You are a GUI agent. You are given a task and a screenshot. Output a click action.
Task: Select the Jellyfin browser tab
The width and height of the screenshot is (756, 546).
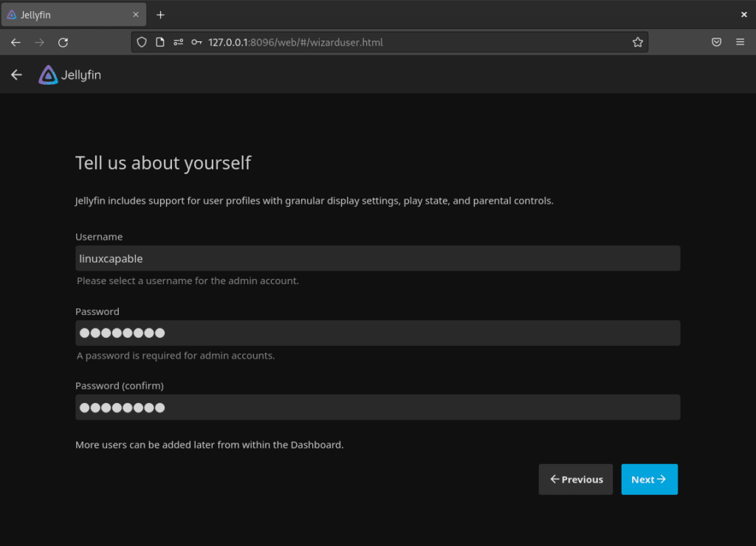[x=66, y=15]
